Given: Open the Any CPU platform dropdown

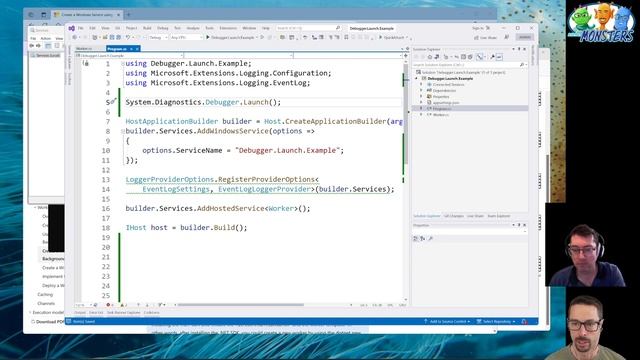Looking at the screenshot, I should pos(187,38).
